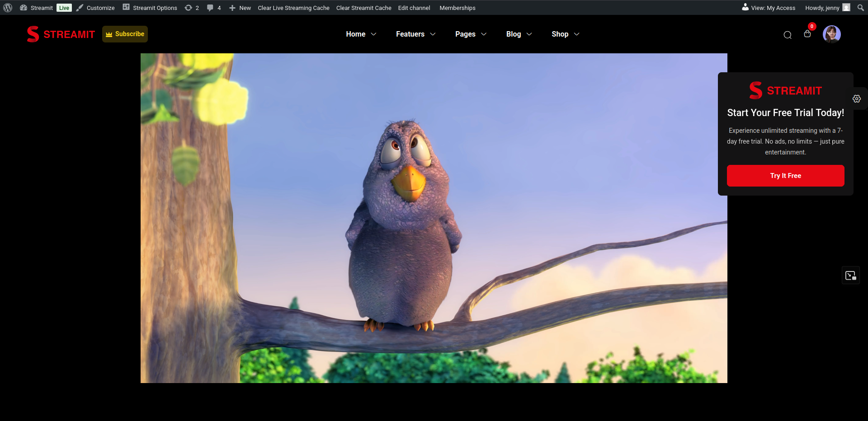Open the shopping cart icon
Screen dimensions: 868x421
(x=807, y=33)
